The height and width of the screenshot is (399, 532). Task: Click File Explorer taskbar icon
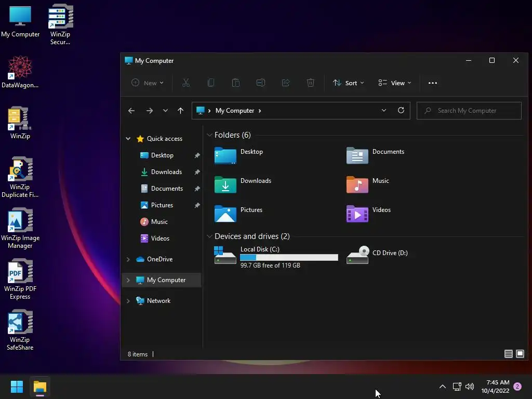pos(39,387)
